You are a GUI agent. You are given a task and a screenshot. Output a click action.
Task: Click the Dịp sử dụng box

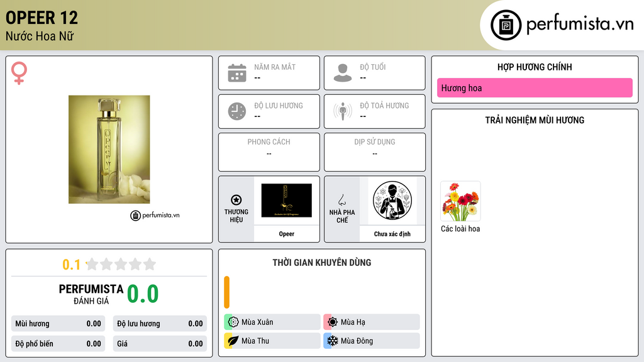tap(375, 152)
